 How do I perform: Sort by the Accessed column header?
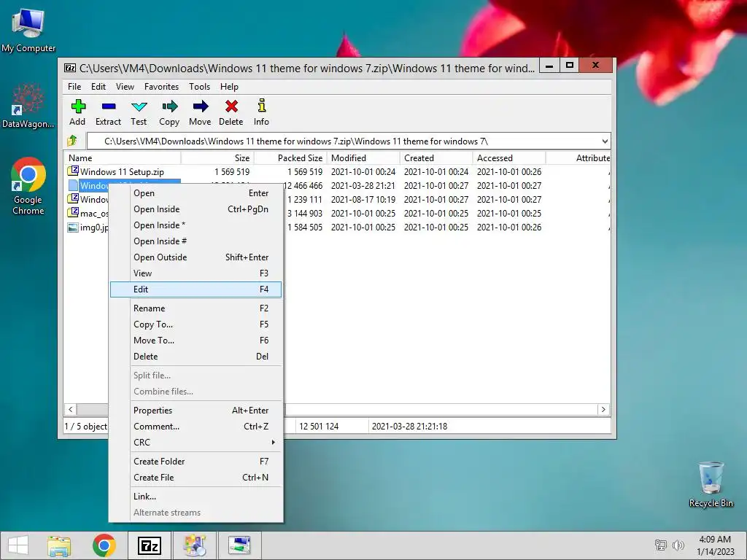[x=509, y=158]
